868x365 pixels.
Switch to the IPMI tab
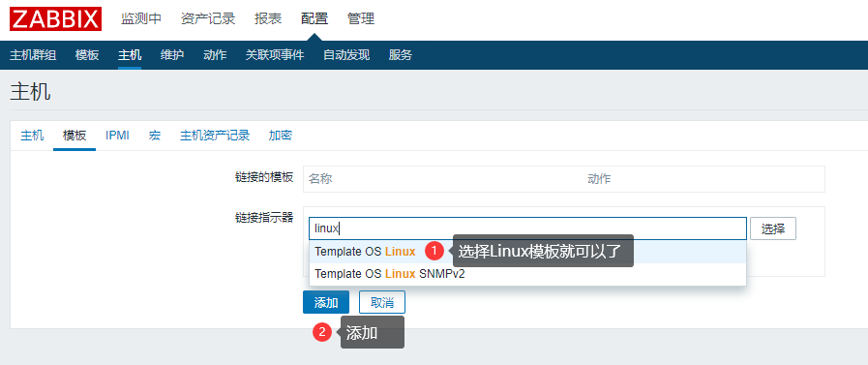[117, 136]
